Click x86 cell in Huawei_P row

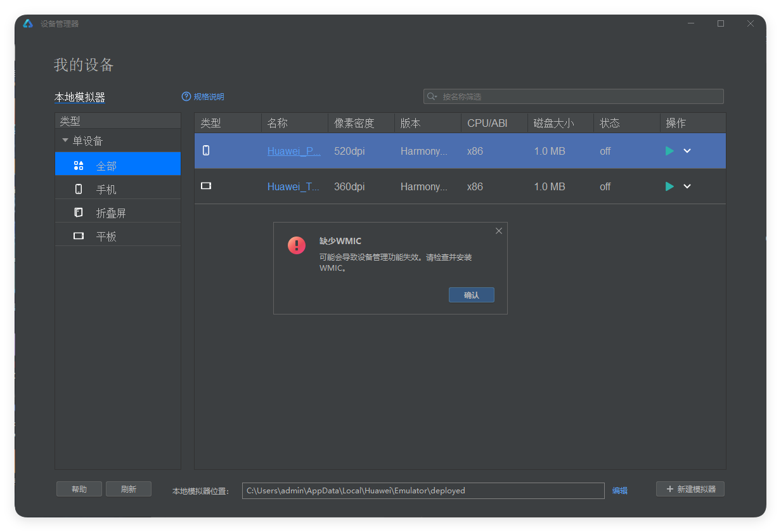(475, 151)
